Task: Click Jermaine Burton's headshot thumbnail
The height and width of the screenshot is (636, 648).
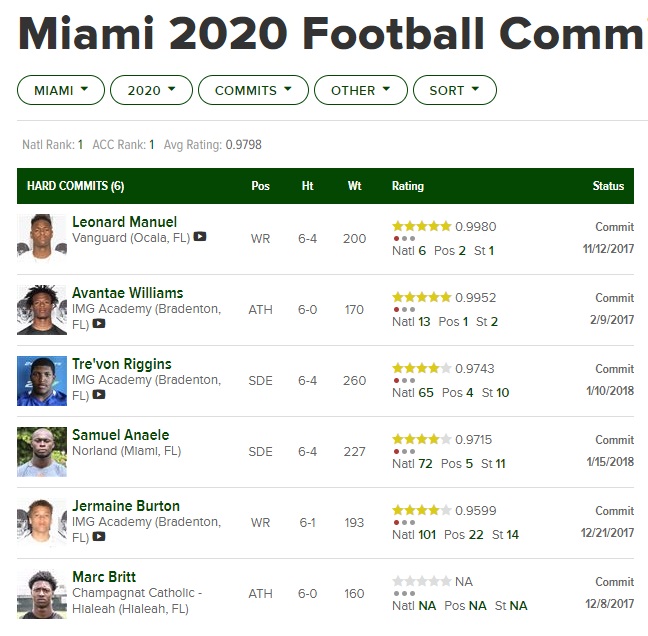Action: click(x=42, y=523)
